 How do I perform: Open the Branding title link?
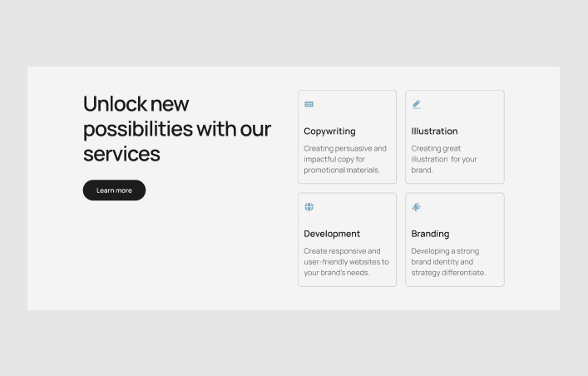430,234
